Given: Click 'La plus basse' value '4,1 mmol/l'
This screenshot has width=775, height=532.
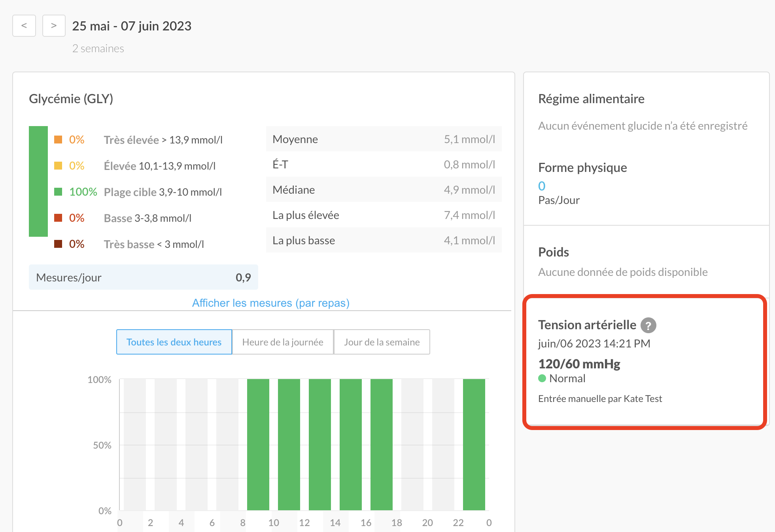Looking at the screenshot, I should pos(469,240).
